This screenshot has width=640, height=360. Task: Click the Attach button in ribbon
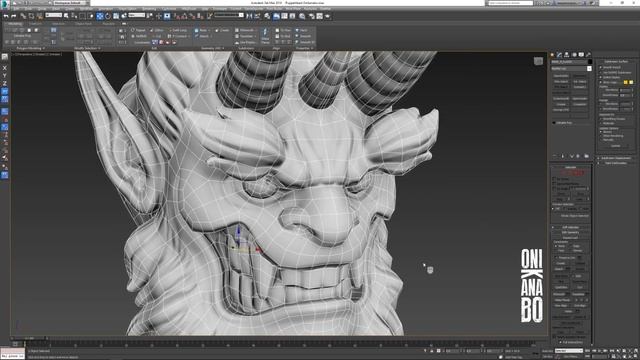(202, 36)
